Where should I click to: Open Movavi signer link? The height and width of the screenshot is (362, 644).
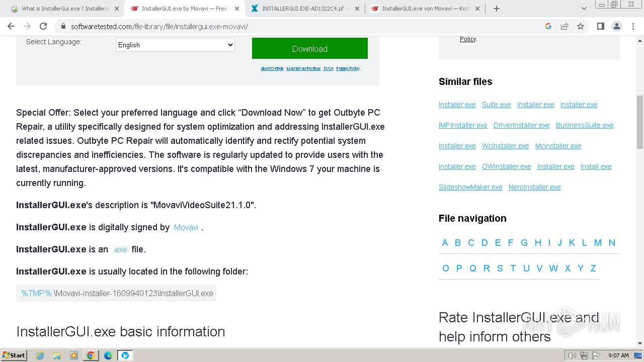pyautogui.click(x=186, y=227)
